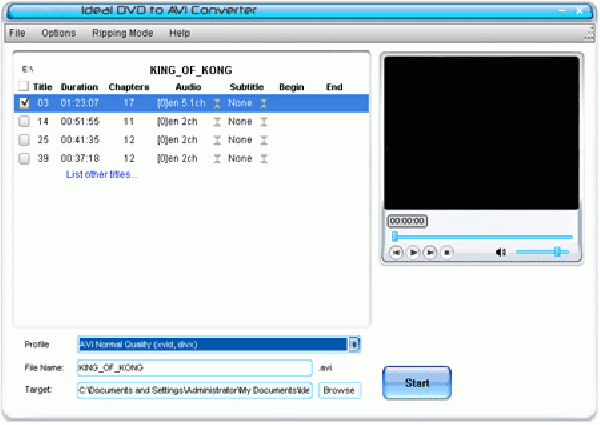600x425 pixels.
Task: Click the Duration column header
Action: click(79, 87)
